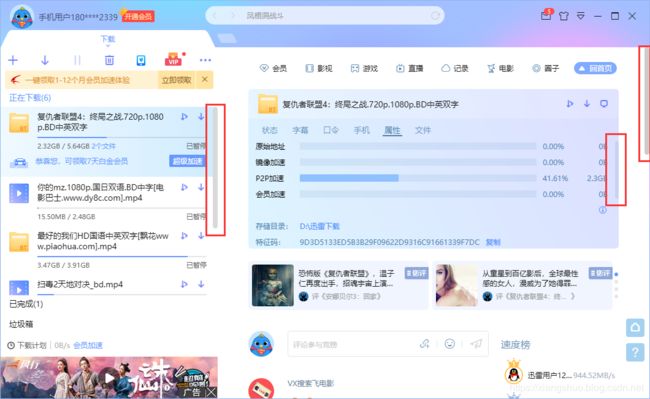Screen dimensions: 650x399
Task: Open the 2个文件 link under 复仇者联盟4
Action: coord(104,146)
